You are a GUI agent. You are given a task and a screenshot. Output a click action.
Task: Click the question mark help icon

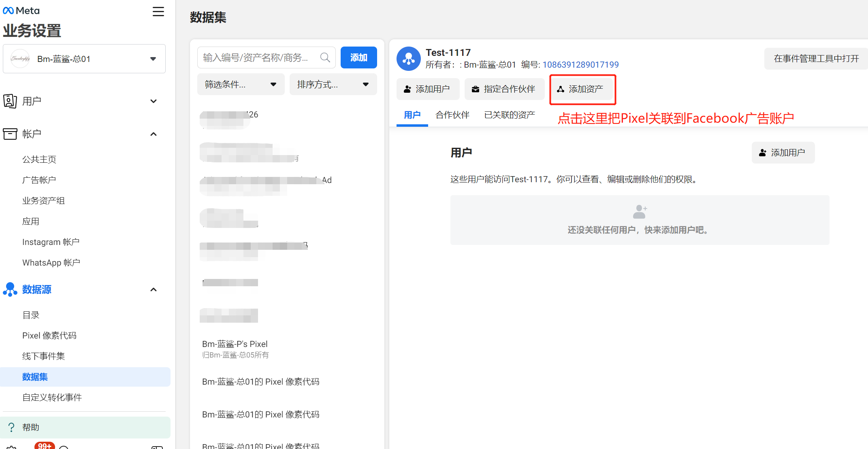(x=11, y=427)
